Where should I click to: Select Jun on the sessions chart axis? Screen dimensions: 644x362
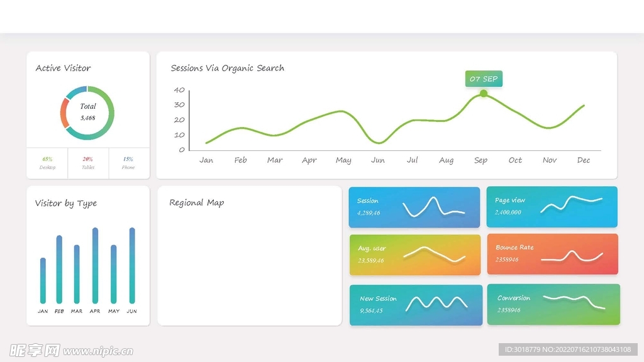377,160
